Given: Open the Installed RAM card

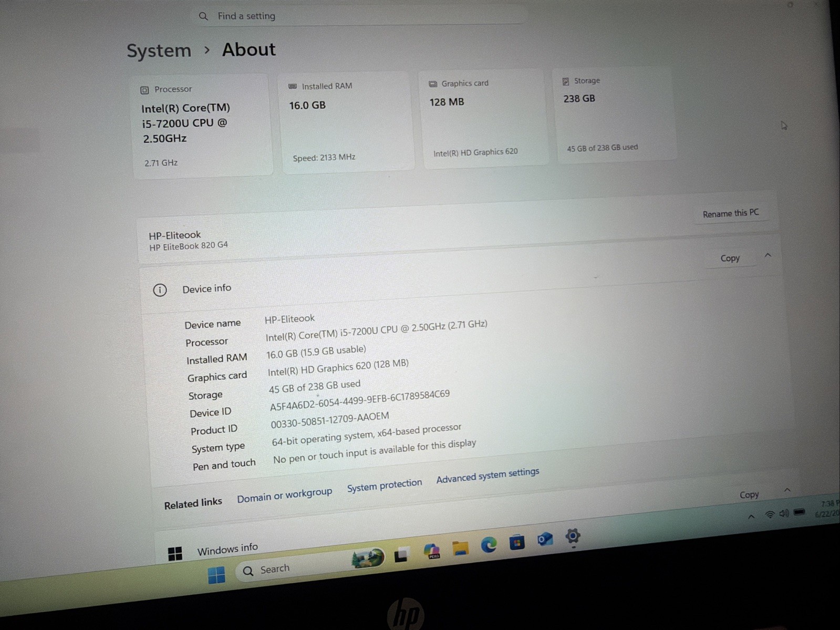Looking at the screenshot, I should coord(346,122).
